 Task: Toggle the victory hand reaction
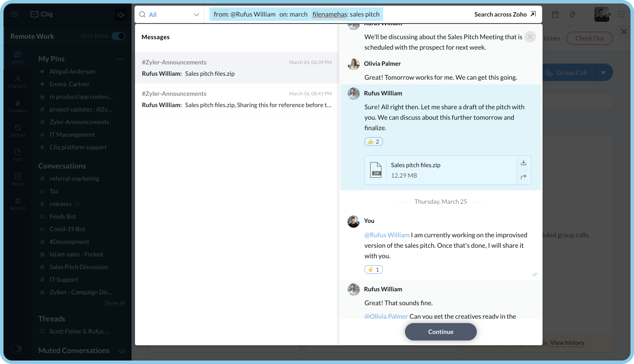click(x=373, y=270)
